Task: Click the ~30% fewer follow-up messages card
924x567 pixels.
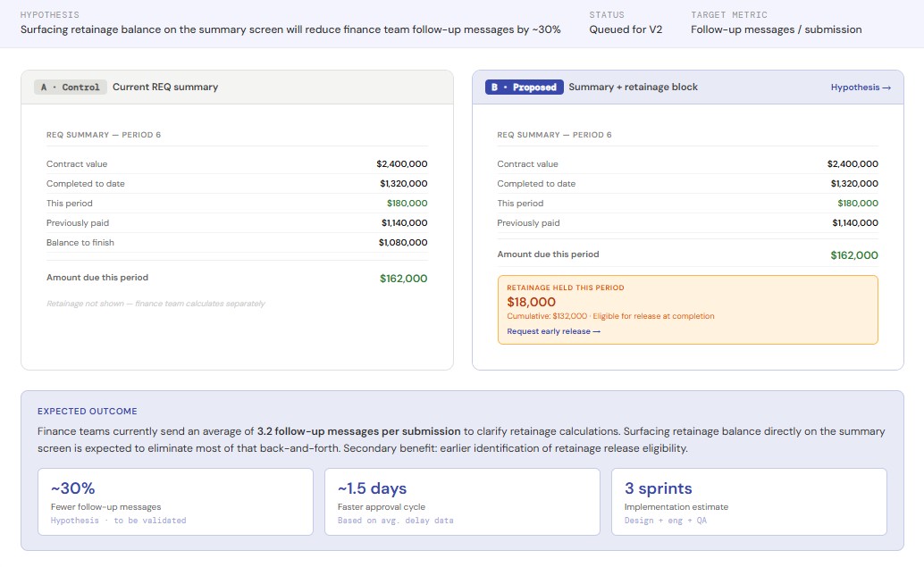Action: click(175, 502)
